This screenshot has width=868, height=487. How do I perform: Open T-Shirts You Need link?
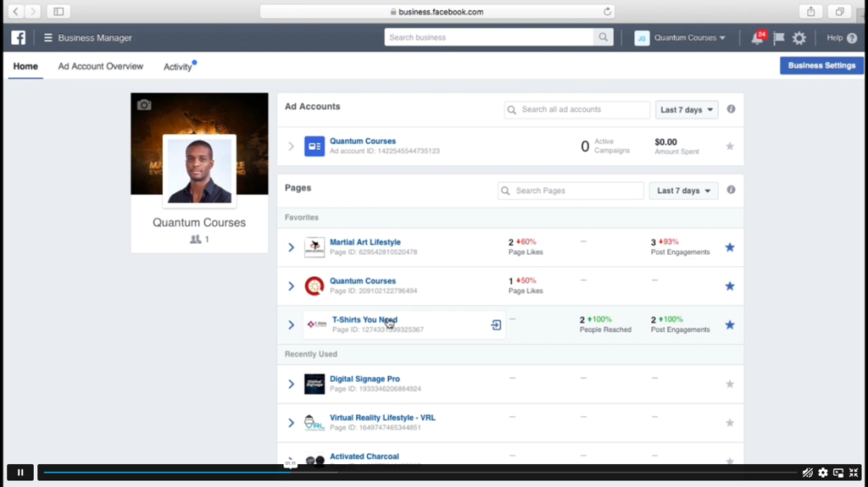(x=364, y=319)
